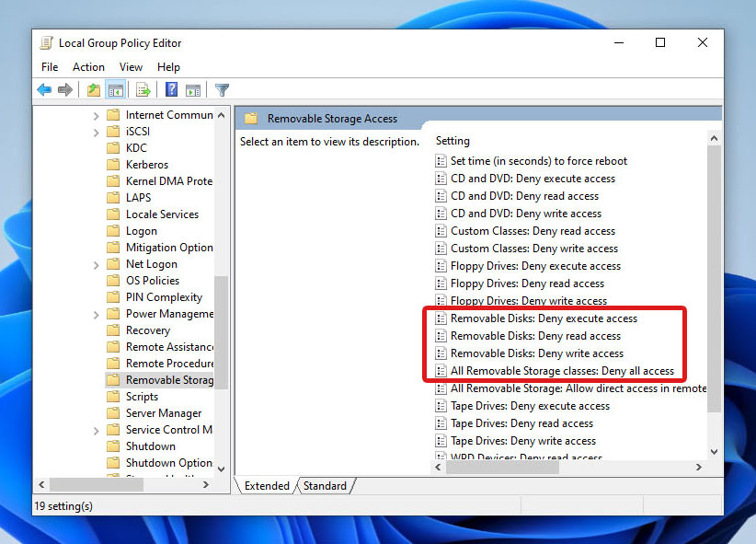Expand the Power Management chevron

click(96, 313)
